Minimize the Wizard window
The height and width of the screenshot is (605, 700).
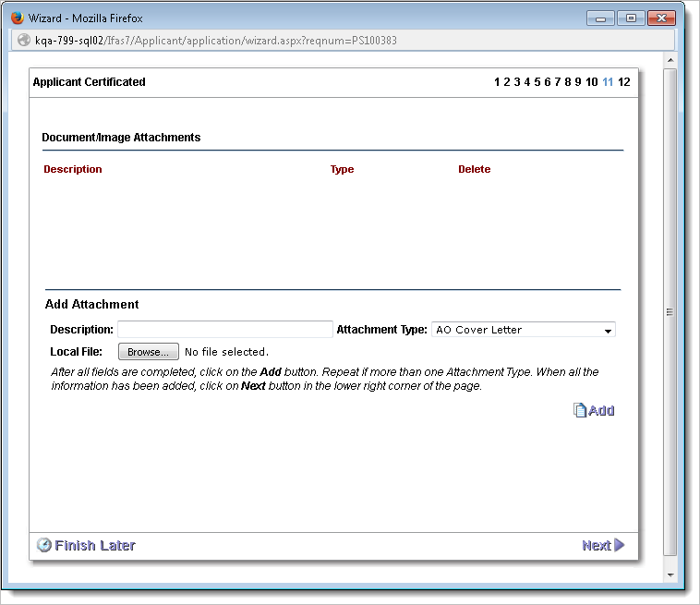600,18
